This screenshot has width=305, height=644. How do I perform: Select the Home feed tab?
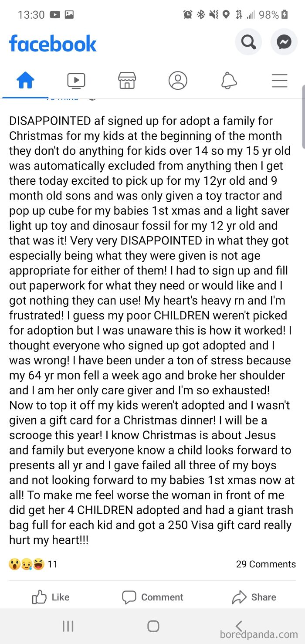(25, 80)
